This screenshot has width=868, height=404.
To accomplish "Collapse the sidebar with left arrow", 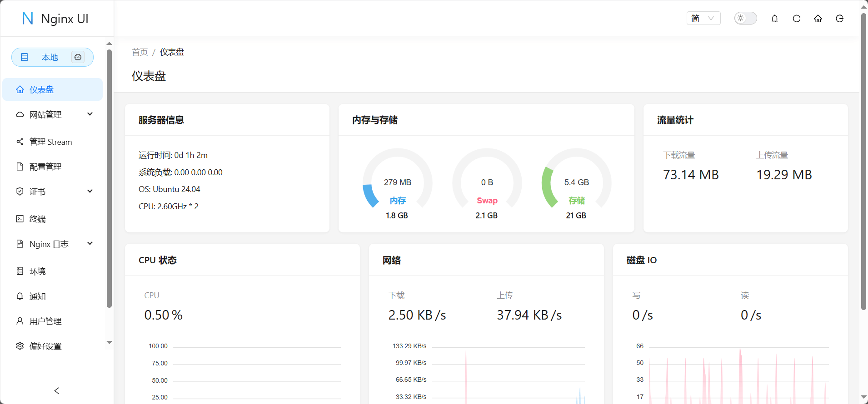I will tap(57, 390).
